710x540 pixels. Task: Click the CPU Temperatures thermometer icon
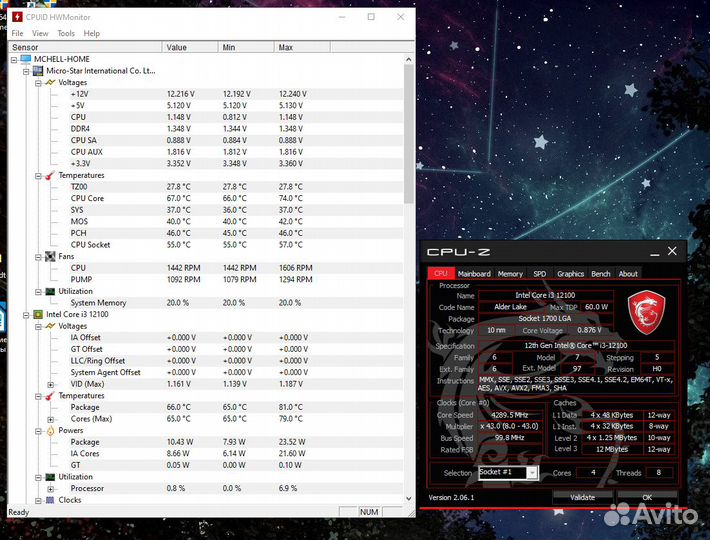[50, 396]
